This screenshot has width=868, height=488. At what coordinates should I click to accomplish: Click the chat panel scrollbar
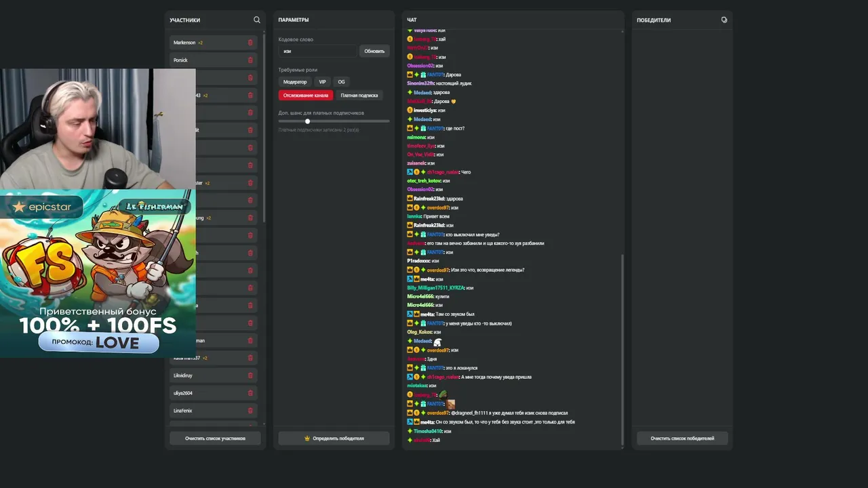(x=622, y=349)
